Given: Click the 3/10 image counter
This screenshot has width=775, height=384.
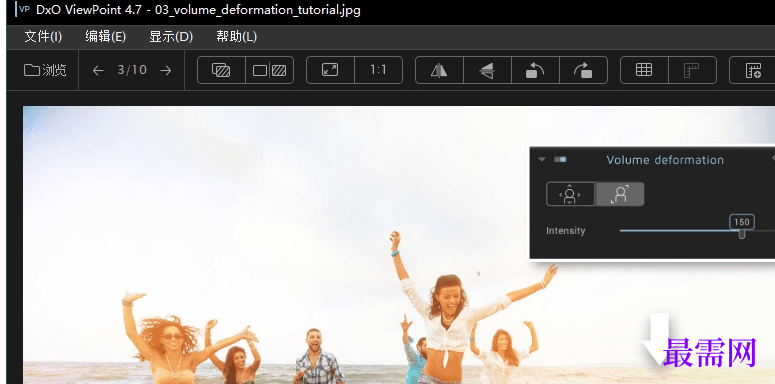Looking at the screenshot, I should point(132,70).
